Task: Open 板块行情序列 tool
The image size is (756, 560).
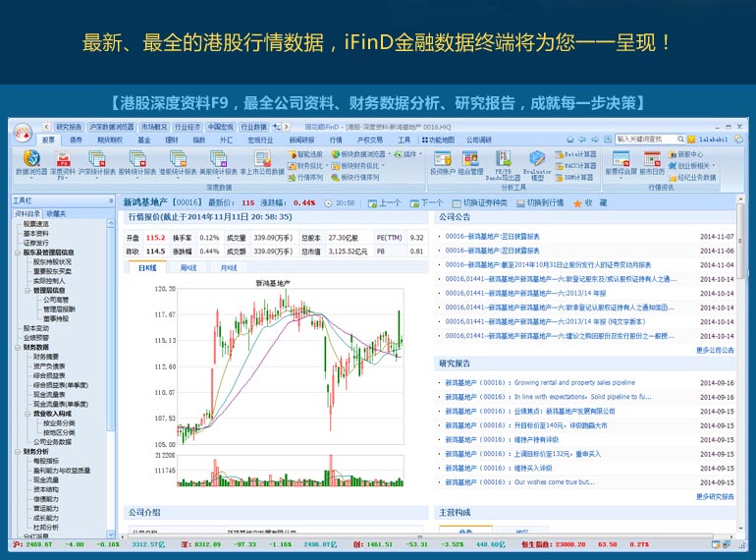Action: (355, 178)
